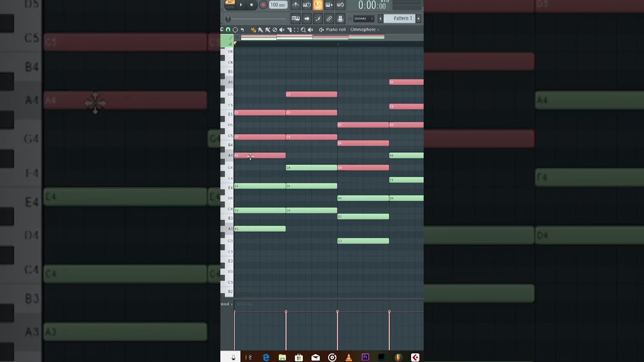Select the paint drums brush tool
Image resolution: width=644 pixels, height=362 pixels.
pyautogui.click(x=268, y=30)
